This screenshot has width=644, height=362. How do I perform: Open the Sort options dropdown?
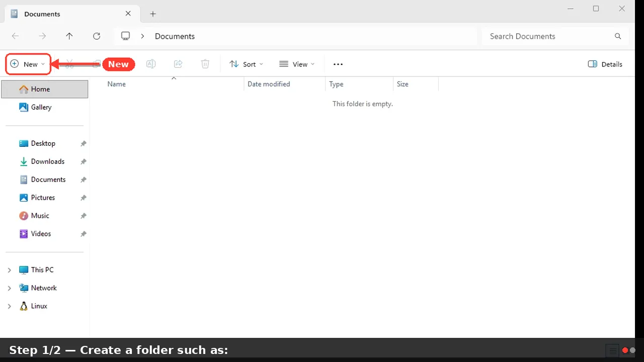pyautogui.click(x=246, y=64)
